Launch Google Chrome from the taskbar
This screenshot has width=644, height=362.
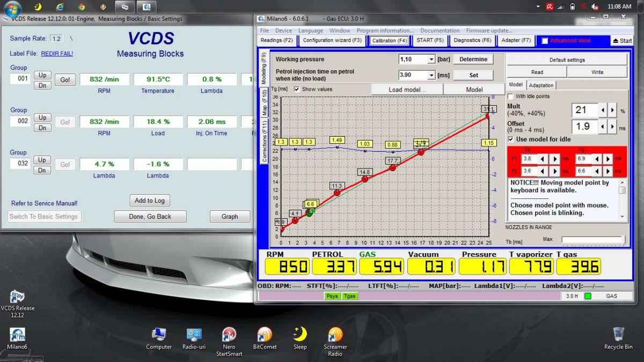(81, 7)
